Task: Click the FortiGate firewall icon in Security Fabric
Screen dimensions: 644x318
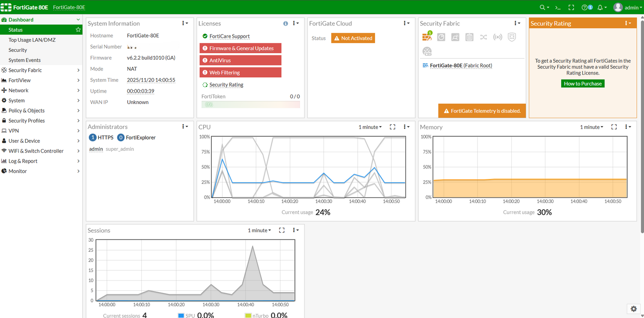Action: pos(427,37)
